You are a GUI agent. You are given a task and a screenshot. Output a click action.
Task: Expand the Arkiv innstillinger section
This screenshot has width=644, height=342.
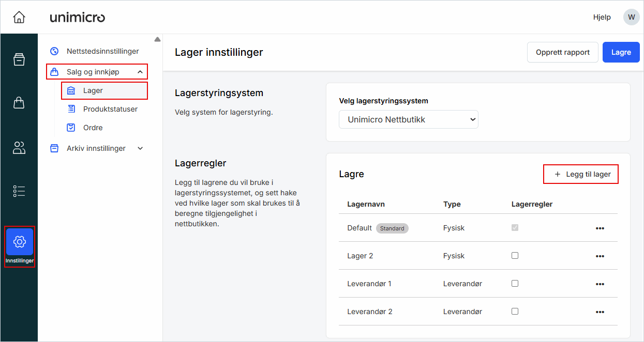140,148
